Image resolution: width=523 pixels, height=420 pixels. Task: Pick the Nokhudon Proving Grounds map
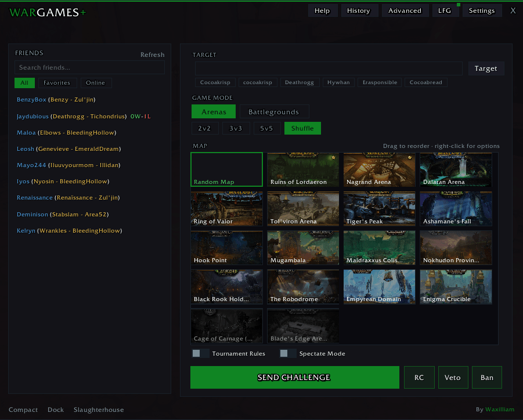pos(456,248)
